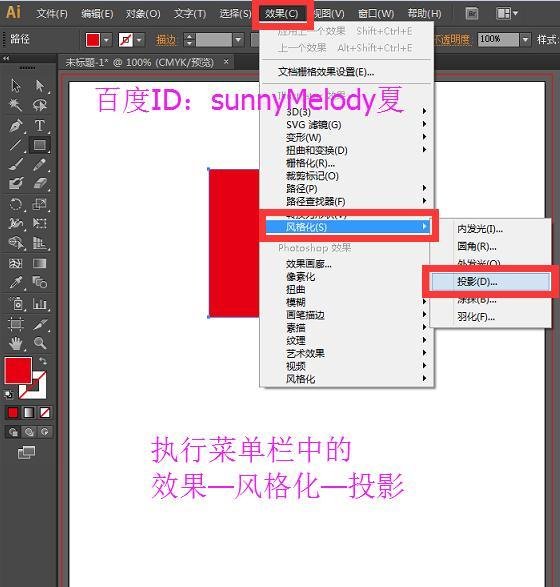
Task: Open 编辑(E) menu
Action: (x=97, y=14)
